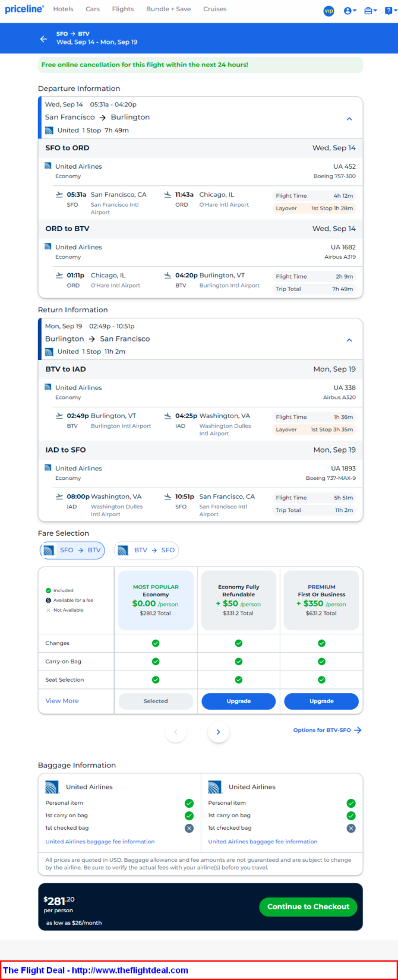Click landing icon beside 10:51p San Francisco
This screenshot has width=398, height=980.
tap(168, 497)
